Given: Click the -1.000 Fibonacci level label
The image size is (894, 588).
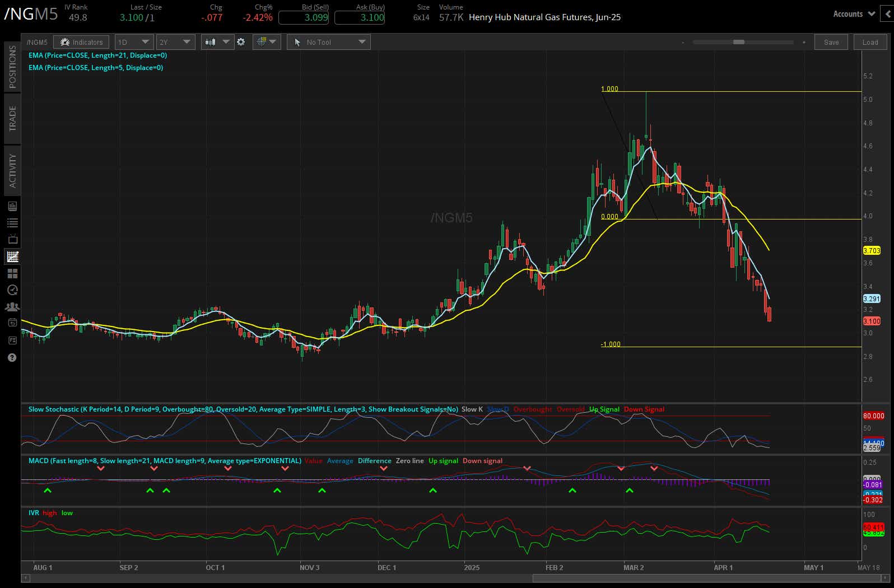Looking at the screenshot, I should point(611,344).
